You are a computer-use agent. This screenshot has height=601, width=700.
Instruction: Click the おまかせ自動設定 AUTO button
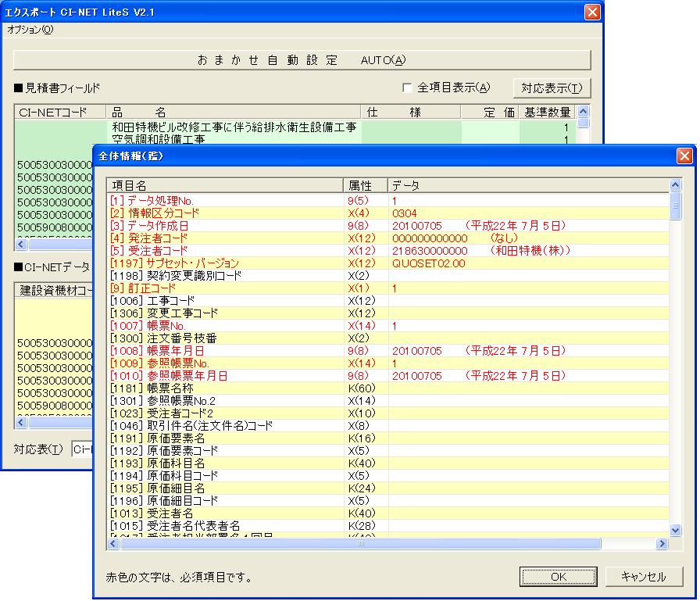click(x=302, y=60)
